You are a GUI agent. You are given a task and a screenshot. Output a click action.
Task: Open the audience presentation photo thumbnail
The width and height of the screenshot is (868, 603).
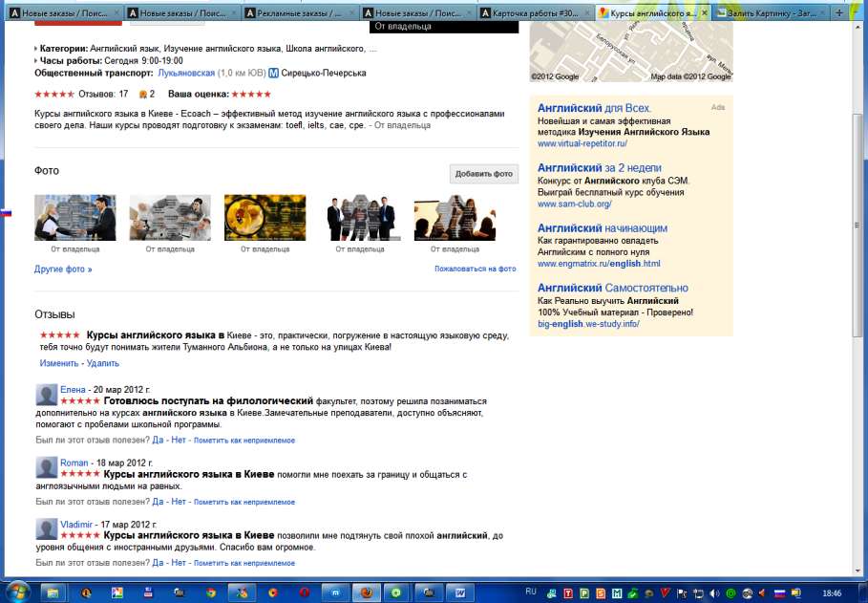click(x=455, y=217)
